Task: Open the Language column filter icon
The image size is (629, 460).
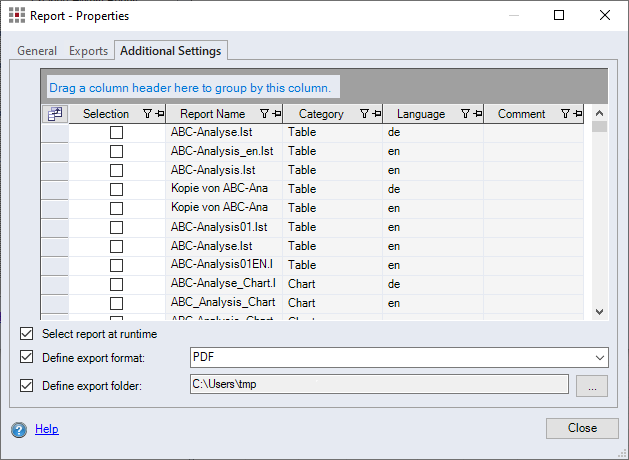Action: [465, 114]
